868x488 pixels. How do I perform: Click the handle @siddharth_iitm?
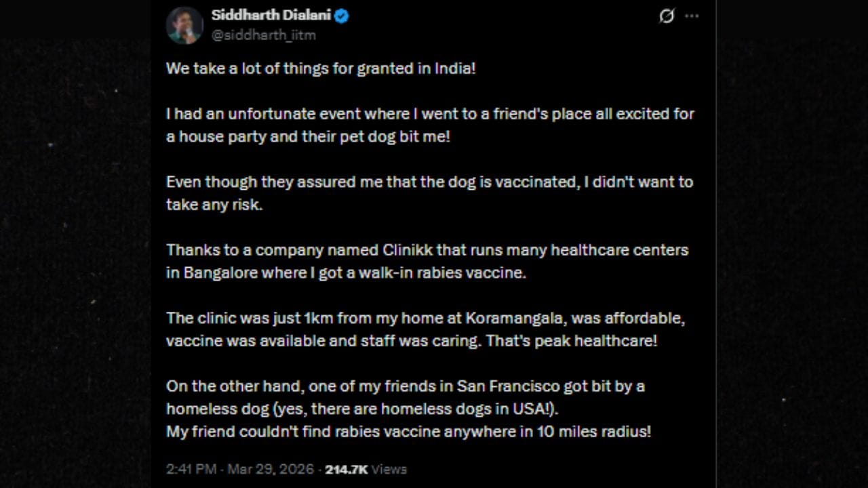(264, 35)
